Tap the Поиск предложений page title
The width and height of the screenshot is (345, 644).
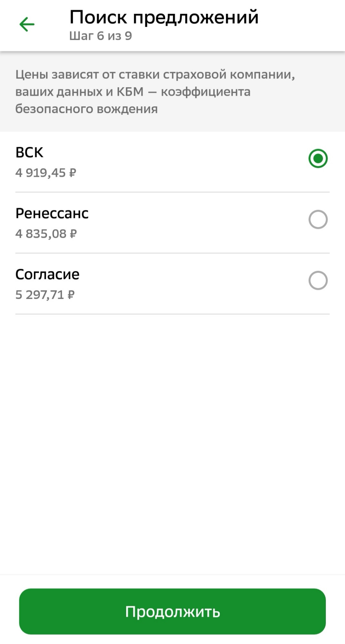pyautogui.click(x=164, y=17)
